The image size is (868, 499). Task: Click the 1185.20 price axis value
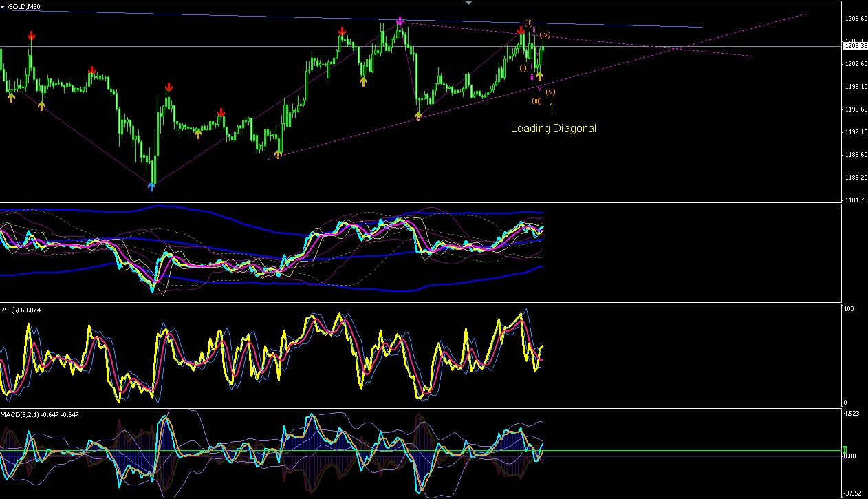tap(855, 178)
